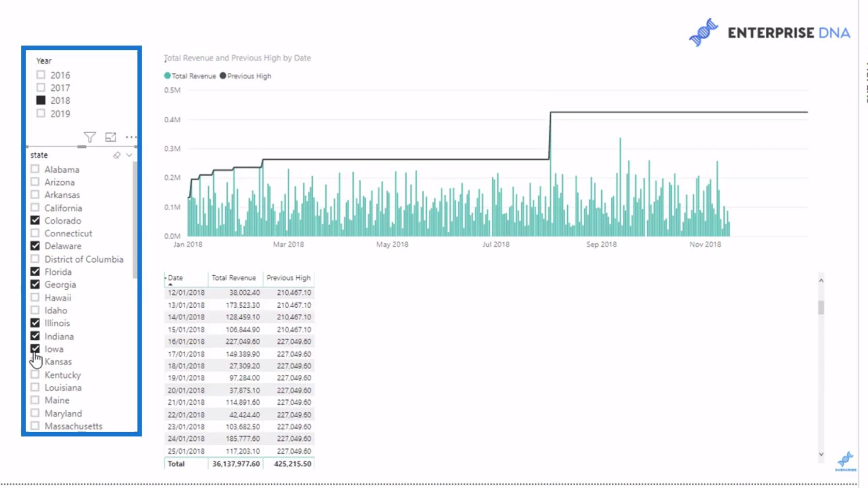
Task: Click the subscribe DNA icon
Action: (x=845, y=460)
